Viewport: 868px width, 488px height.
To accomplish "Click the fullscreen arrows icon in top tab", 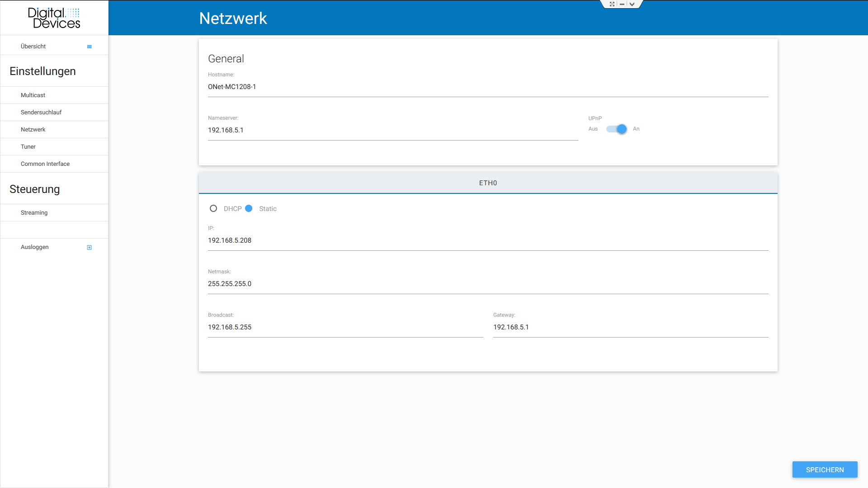I will 612,4.
